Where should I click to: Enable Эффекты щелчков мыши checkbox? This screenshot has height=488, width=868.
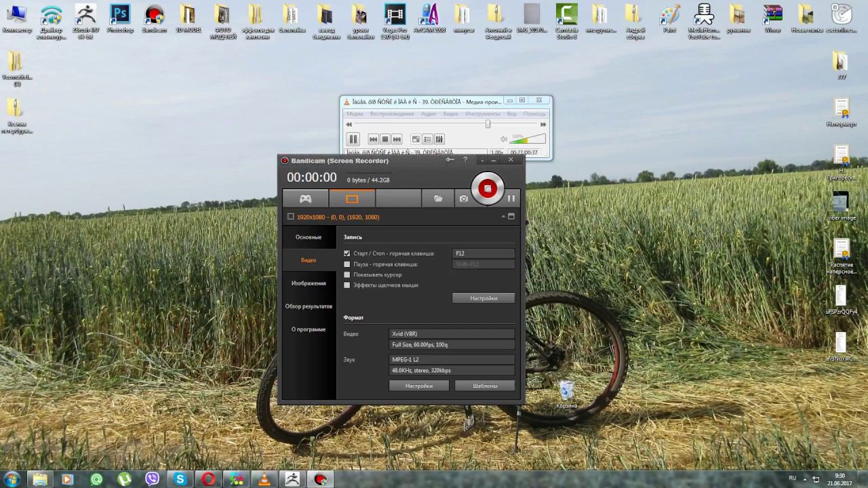(347, 285)
